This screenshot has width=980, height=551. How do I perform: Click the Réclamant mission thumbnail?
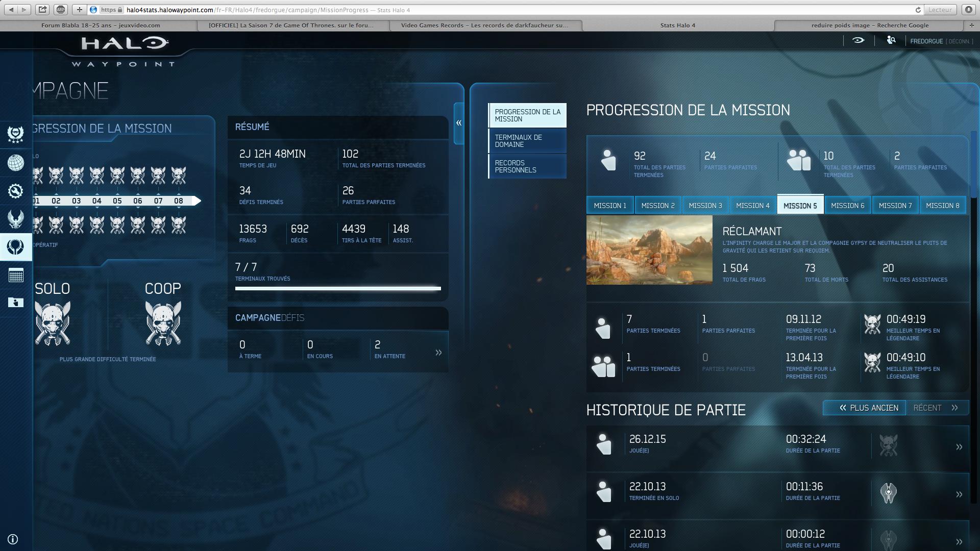coord(649,250)
